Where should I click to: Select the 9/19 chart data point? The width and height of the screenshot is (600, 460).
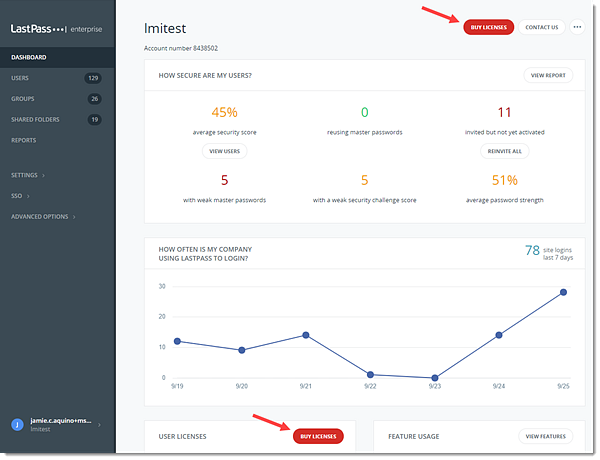click(x=177, y=341)
